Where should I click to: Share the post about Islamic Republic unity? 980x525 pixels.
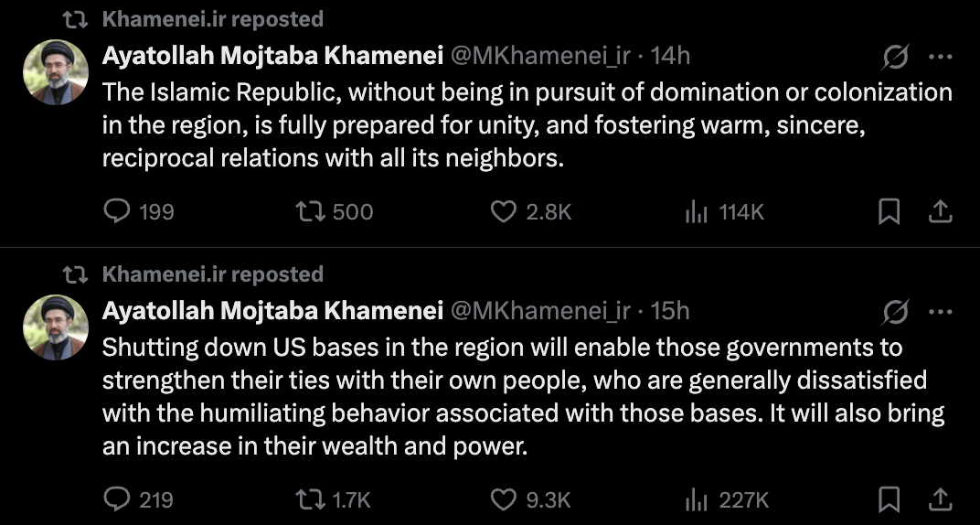[940, 212]
